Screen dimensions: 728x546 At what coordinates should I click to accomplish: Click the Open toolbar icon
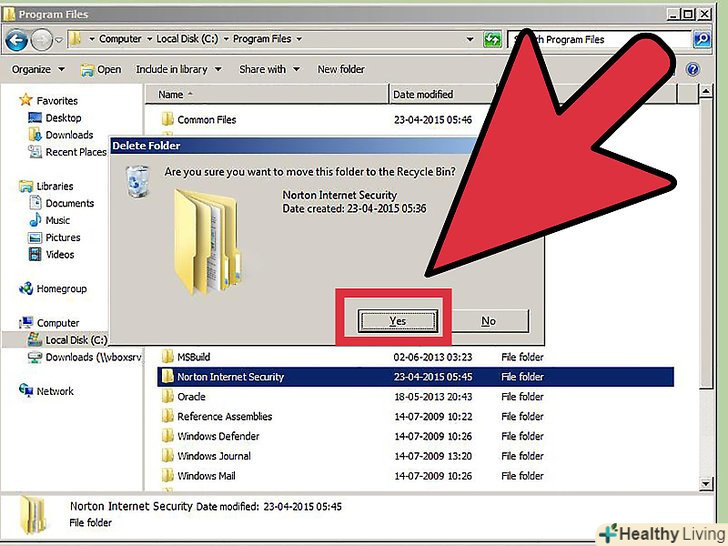pos(87,70)
